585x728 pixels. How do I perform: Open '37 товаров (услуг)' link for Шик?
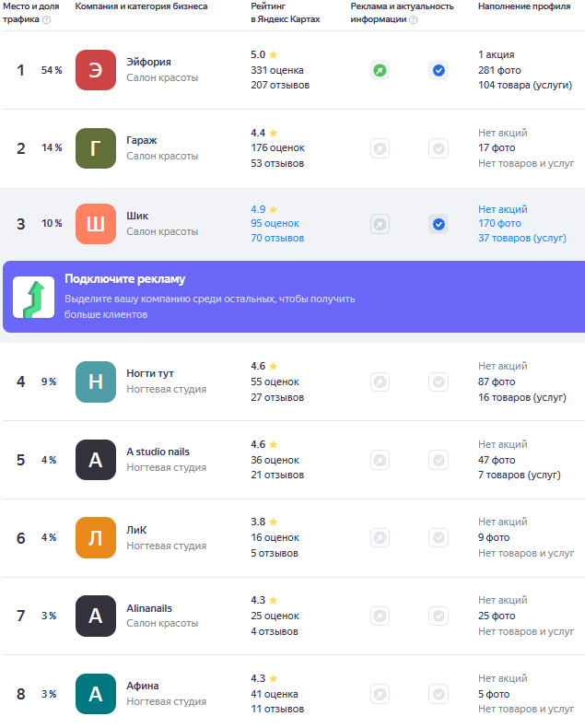[x=522, y=238]
